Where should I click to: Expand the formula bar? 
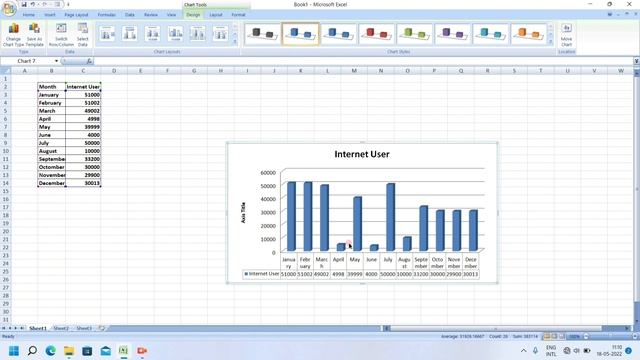(636, 61)
